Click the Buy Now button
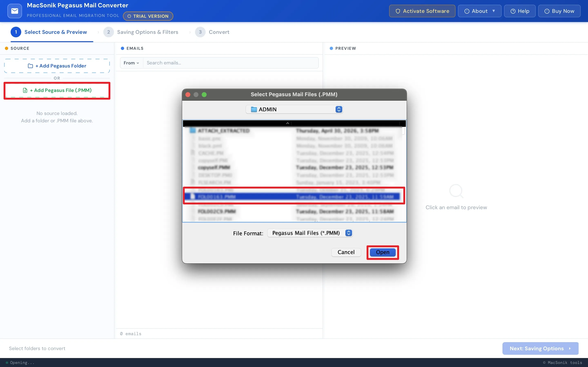The image size is (588, 367). [559, 11]
